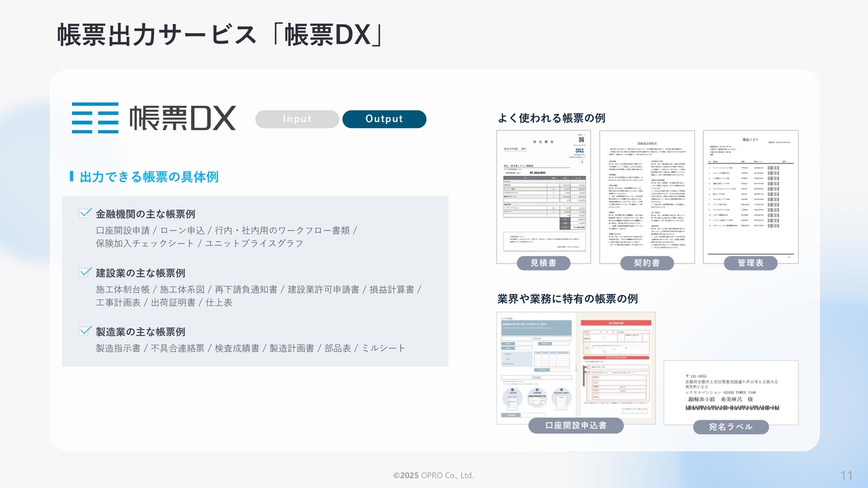Open the blue account application form thumbnail

click(x=535, y=366)
